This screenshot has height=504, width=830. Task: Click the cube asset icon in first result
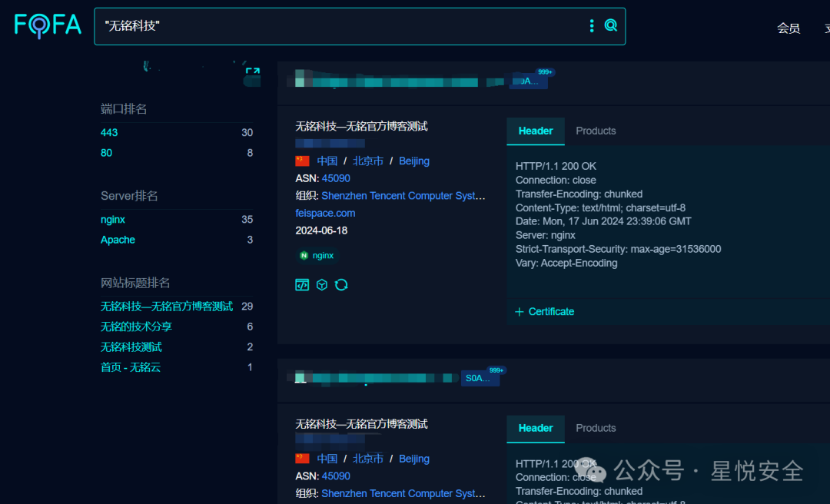click(321, 285)
